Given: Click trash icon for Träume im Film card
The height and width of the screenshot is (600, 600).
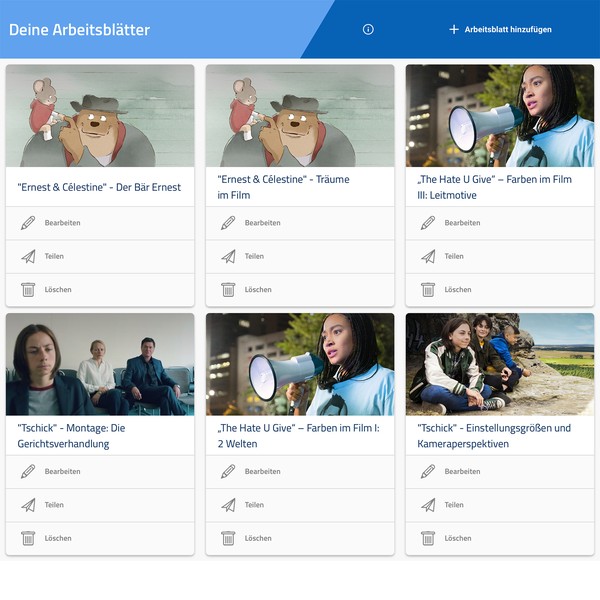Looking at the screenshot, I should (228, 290).
